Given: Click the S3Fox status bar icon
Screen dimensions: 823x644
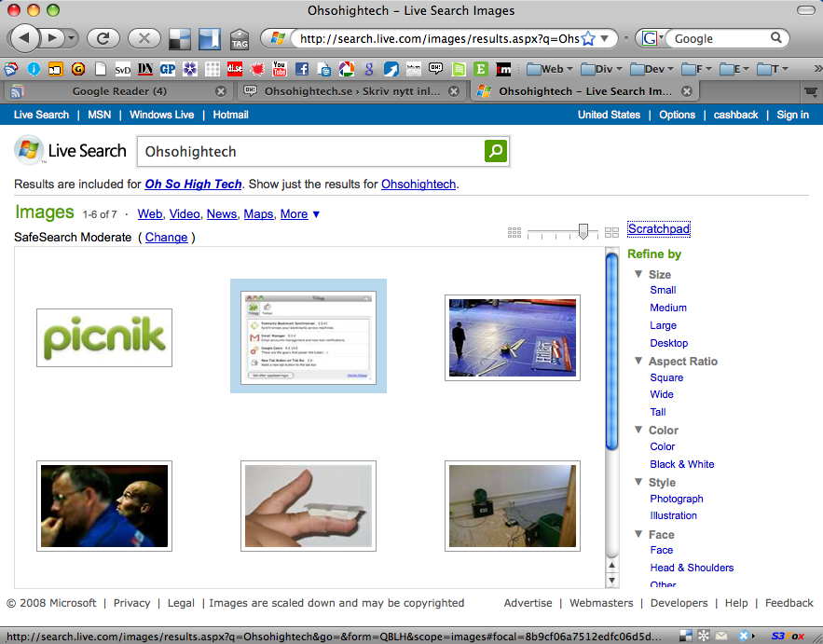Looking at the screenshot, I should point(788,637).
